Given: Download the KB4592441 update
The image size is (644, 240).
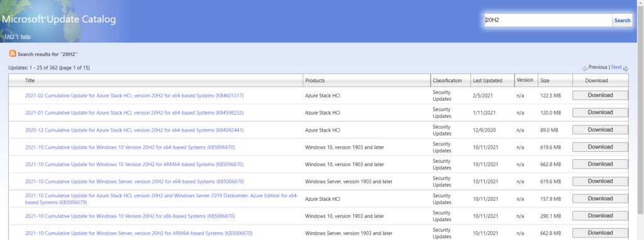Looking at the screenshot, I should [x=600, y=130].
